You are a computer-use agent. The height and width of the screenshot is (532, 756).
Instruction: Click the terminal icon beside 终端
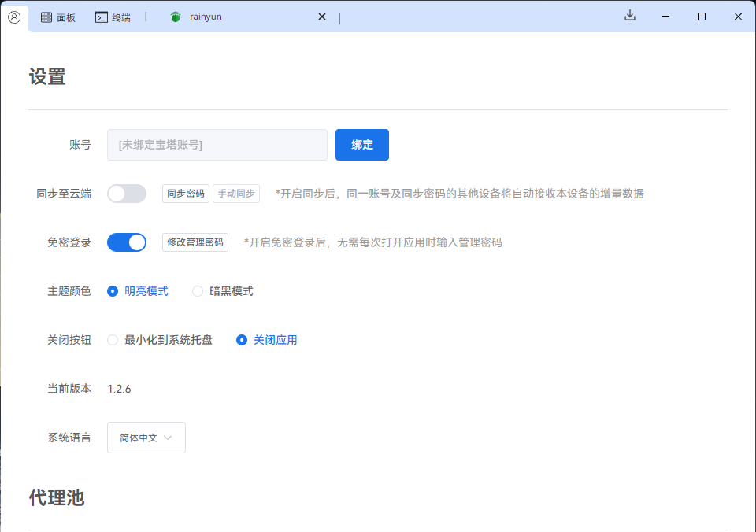tap(101, 16)
